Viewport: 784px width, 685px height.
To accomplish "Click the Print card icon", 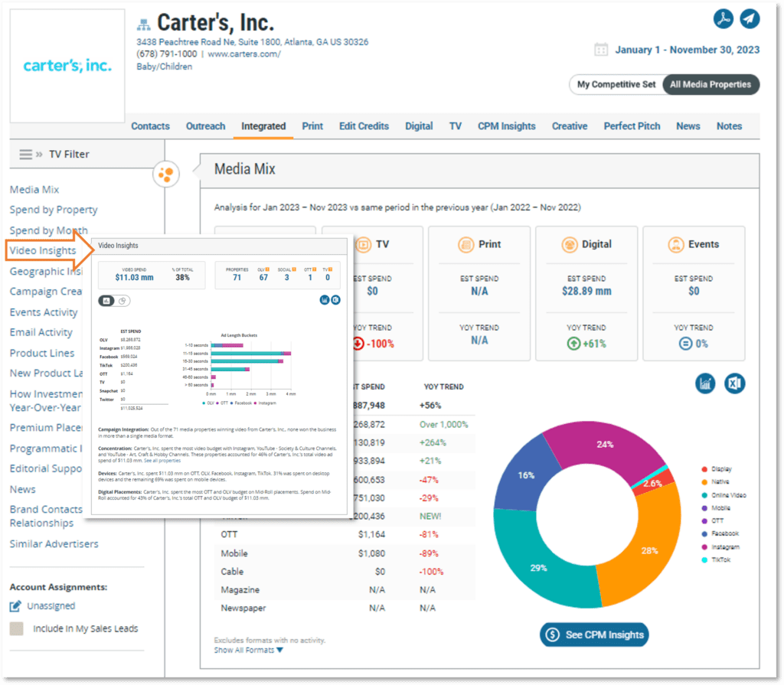I will [465, 245].
